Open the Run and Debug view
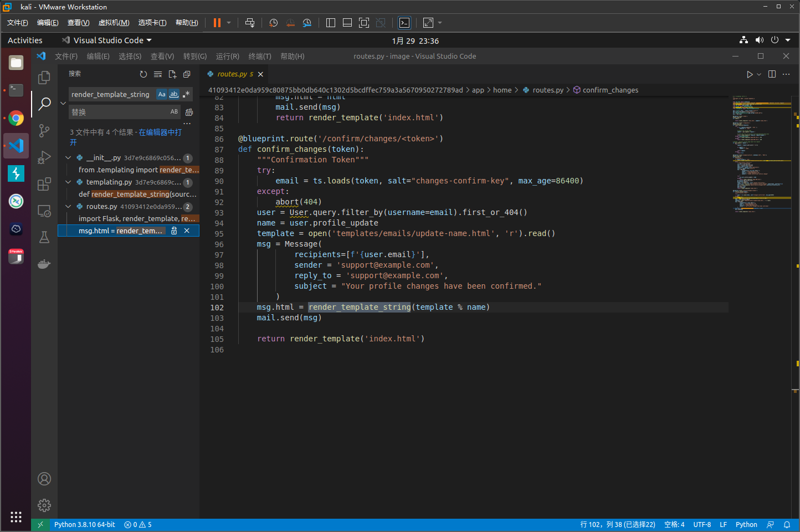The width and height of the screenshot is (800, 532). (x=44, y=157)
